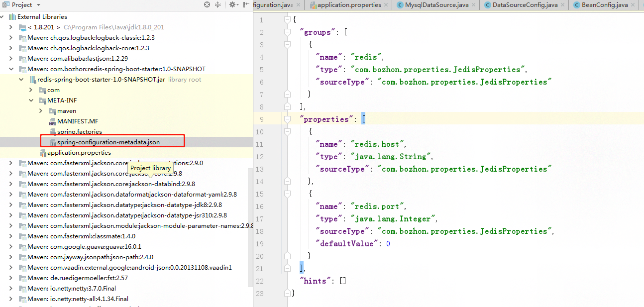Click the guava library icon
This screenshot has height=307, width=644.
(x=22, y=247)
